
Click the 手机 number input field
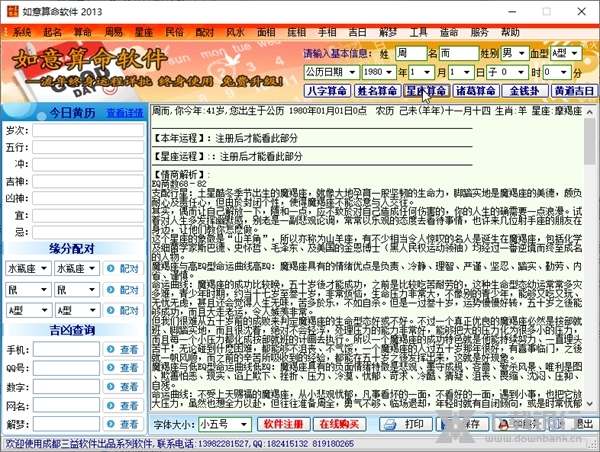click(x=67, y=349)
